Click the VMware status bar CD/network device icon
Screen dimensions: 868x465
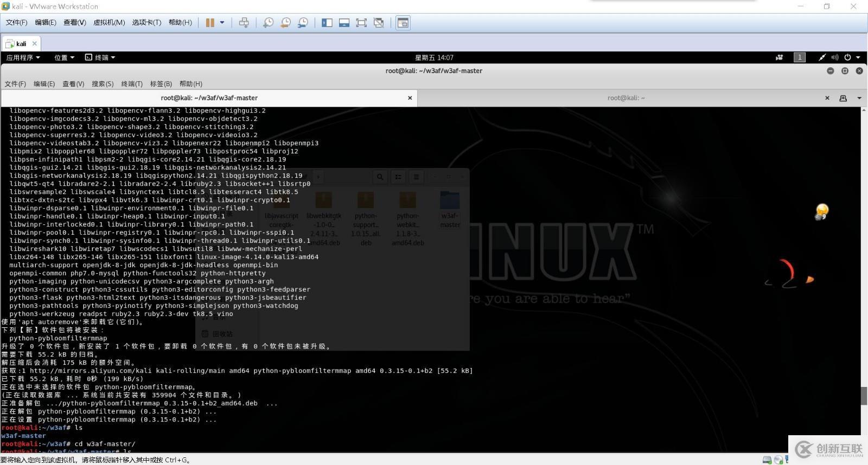(x=778, y=460)
